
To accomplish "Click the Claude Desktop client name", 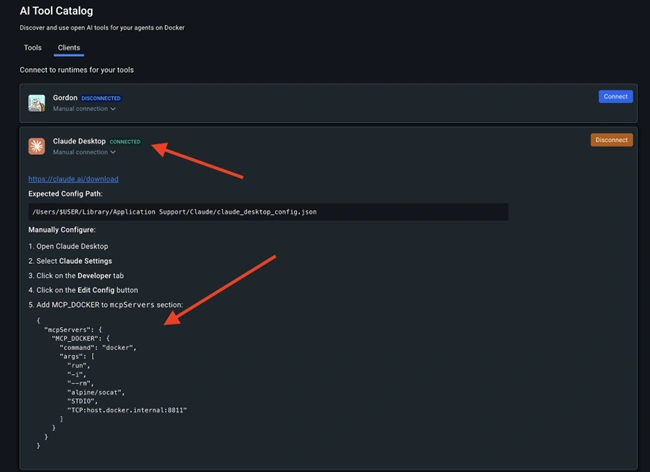I will [x=79, y=141].
